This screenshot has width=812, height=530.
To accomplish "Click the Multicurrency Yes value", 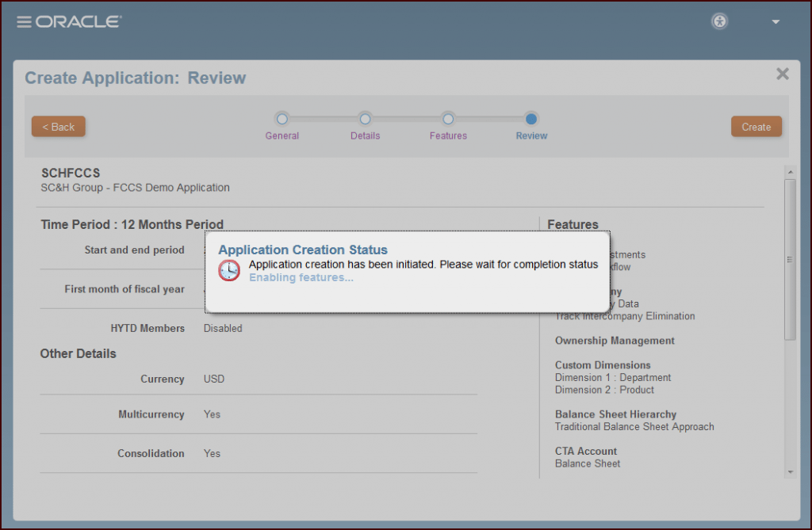I will [x=212, y=414].
